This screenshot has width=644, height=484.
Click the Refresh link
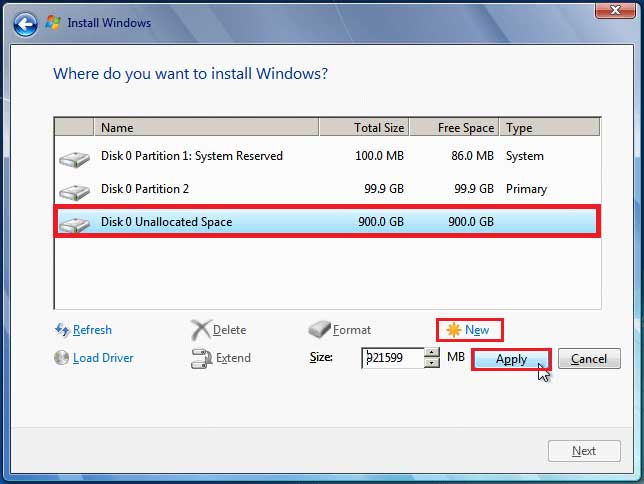92,330
